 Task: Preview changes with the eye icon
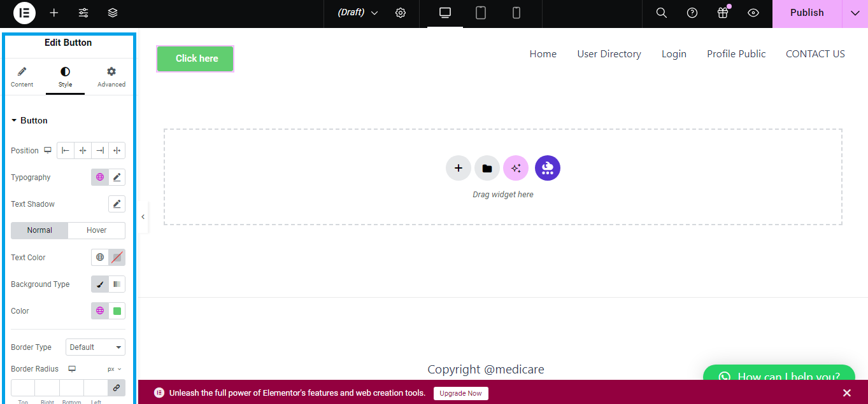(753, 13)
